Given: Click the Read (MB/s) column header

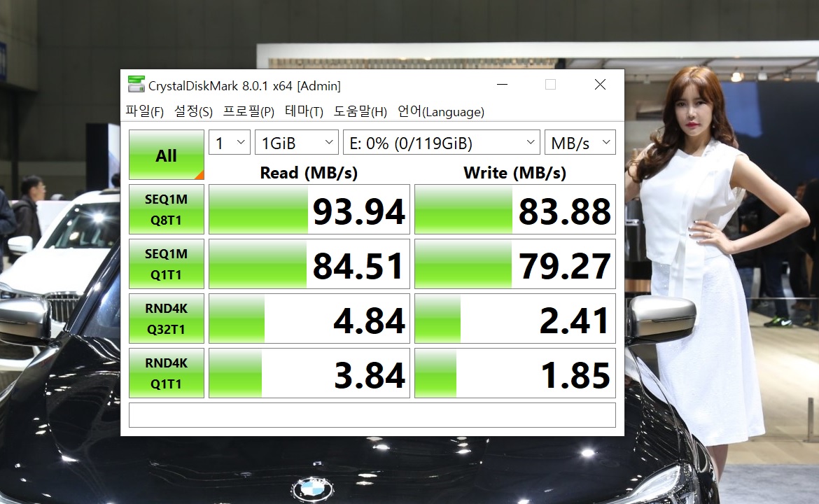Looking at the screenshot, I should tap(309, 173).
